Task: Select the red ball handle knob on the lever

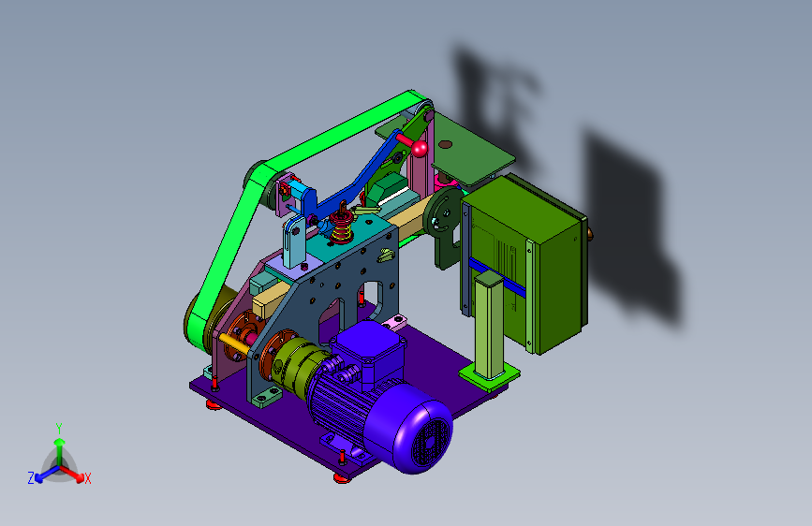Action: tap(420, 149)
